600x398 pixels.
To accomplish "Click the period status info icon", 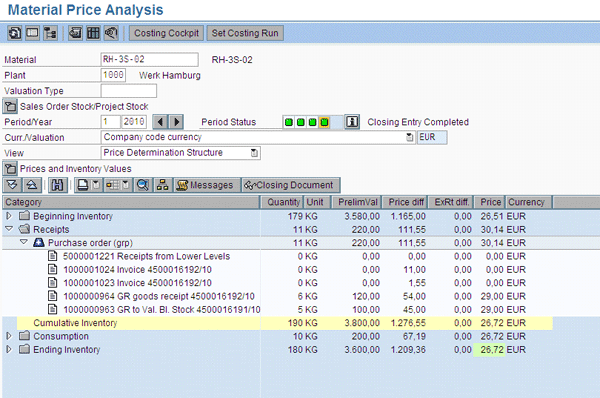I will 352,122.
